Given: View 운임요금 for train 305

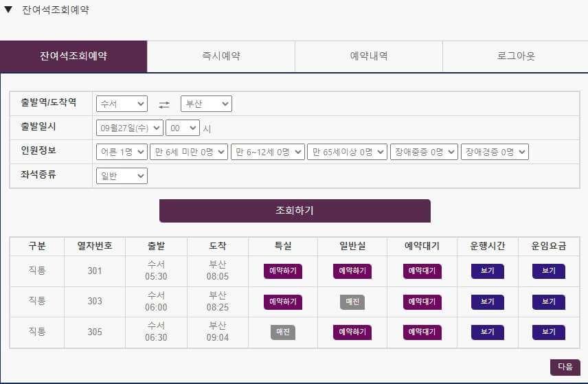Looking at the screenshot, I should (549, 332).
